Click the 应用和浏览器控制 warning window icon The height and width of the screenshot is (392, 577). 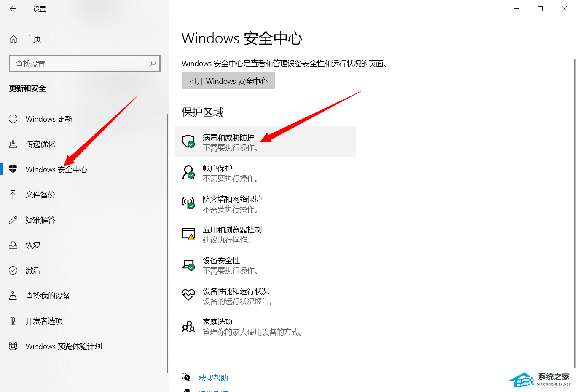pyautogui.click(x=188, y=233)
